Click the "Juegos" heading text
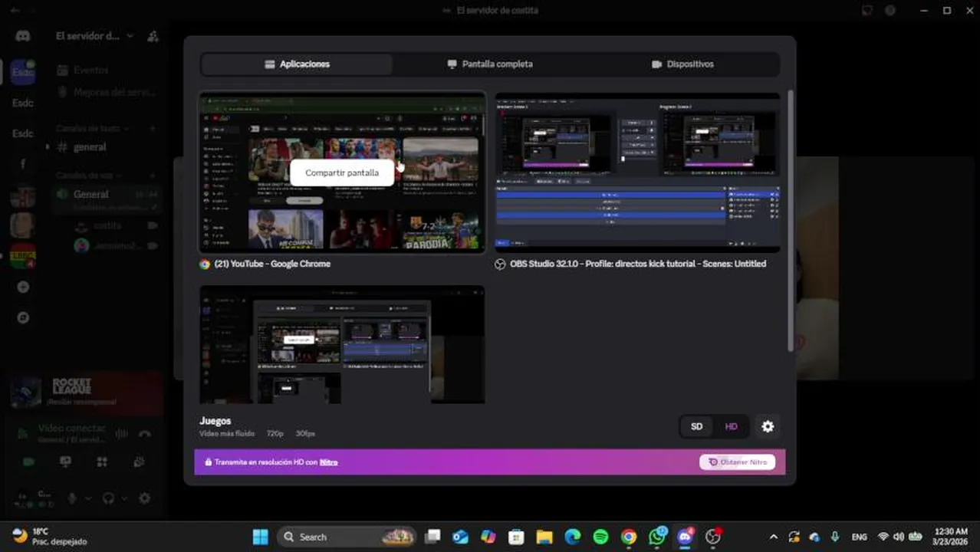The image size is (980, 552). tap(215, 421)
